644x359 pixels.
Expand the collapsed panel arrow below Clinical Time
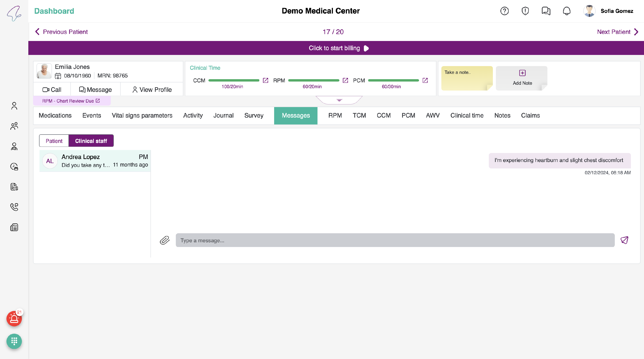tap(339, 100)
